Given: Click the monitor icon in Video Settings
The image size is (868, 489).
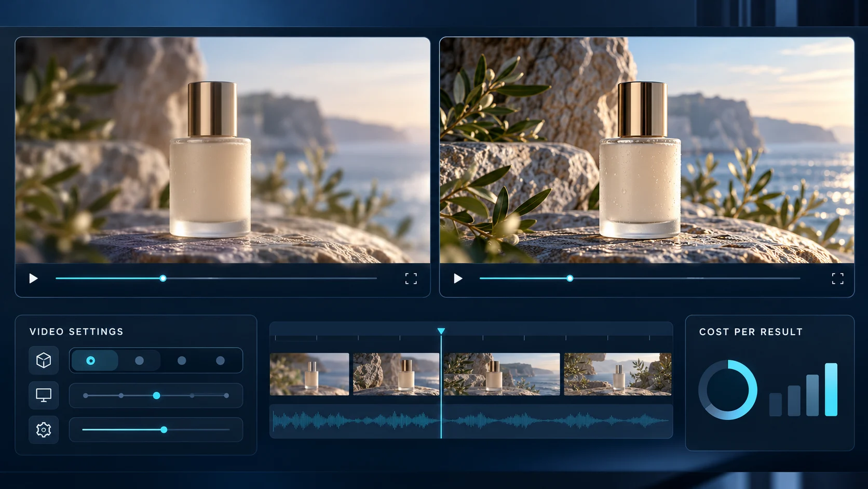Looking at the screenshot, I should (x=44, y=395).
